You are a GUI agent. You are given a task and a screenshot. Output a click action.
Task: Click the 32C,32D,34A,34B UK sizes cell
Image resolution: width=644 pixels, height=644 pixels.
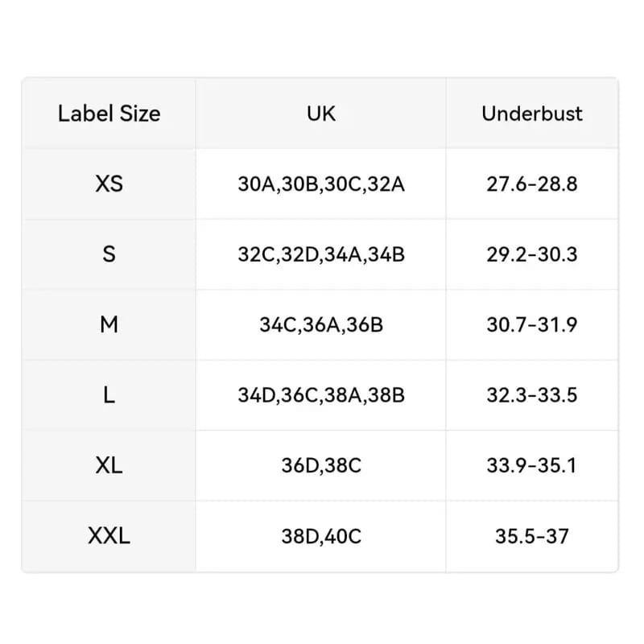tap(321, 254)
